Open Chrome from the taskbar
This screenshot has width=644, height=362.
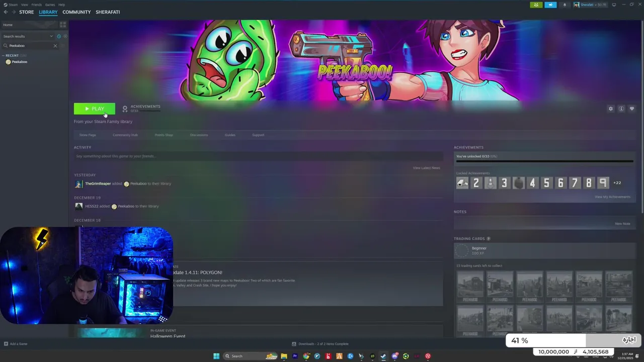tap(306, 356)
